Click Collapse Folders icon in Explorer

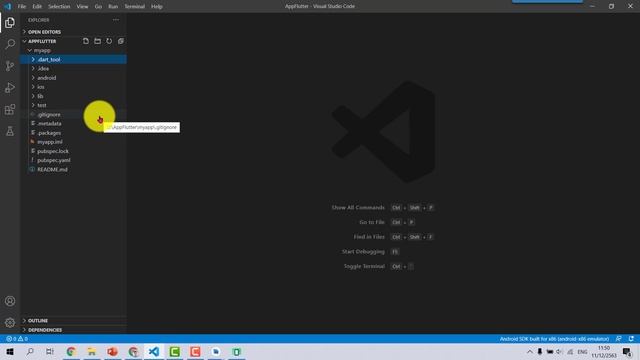pos(121,41)
